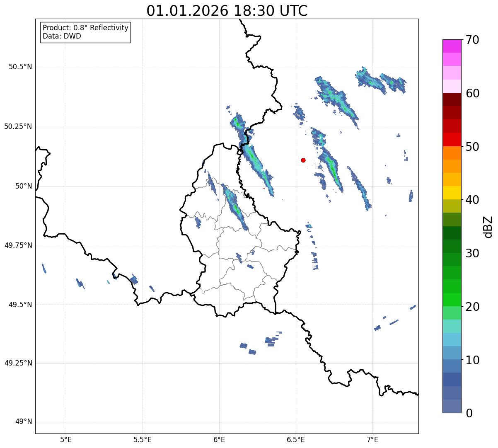Viewport: 498px width, 448px height.
Task: Click the 50°N latitude label
Action: pyautogui.click(x=23, y=186)
